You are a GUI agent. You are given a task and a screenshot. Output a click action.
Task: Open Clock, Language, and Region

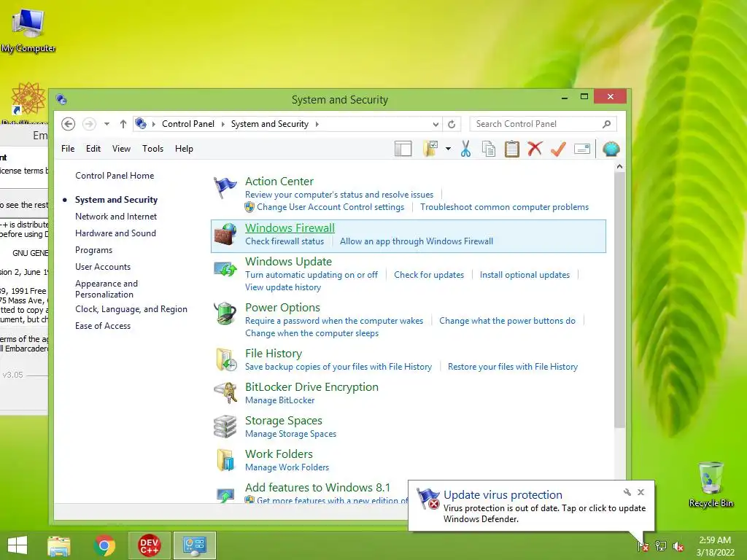tap(131, 309)
